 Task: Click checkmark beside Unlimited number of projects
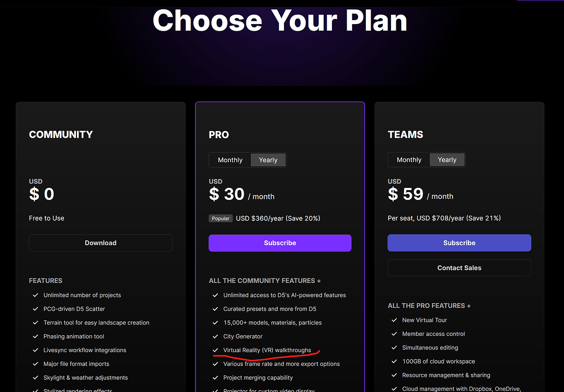pos(35,295)
